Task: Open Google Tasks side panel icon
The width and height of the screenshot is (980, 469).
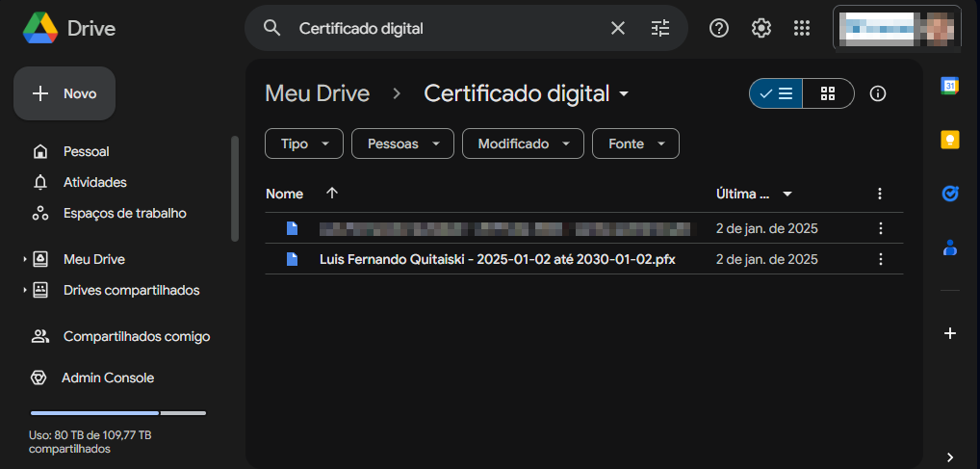Action: pos(950,194)
